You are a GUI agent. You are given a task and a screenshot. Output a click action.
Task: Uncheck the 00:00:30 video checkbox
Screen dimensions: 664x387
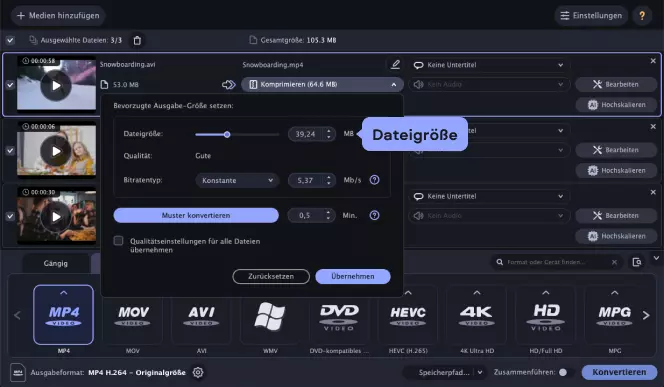tap(10, 216)
